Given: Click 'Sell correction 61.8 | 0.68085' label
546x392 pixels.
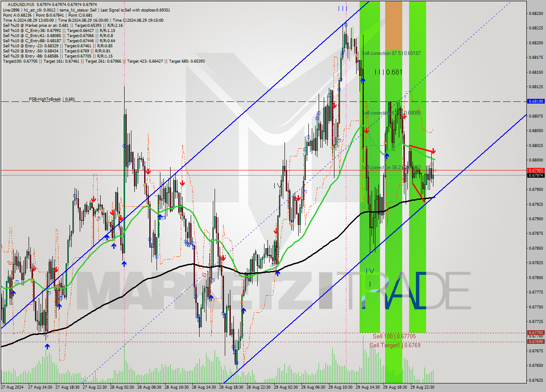Looking at the screenshot, I should 391,113.
